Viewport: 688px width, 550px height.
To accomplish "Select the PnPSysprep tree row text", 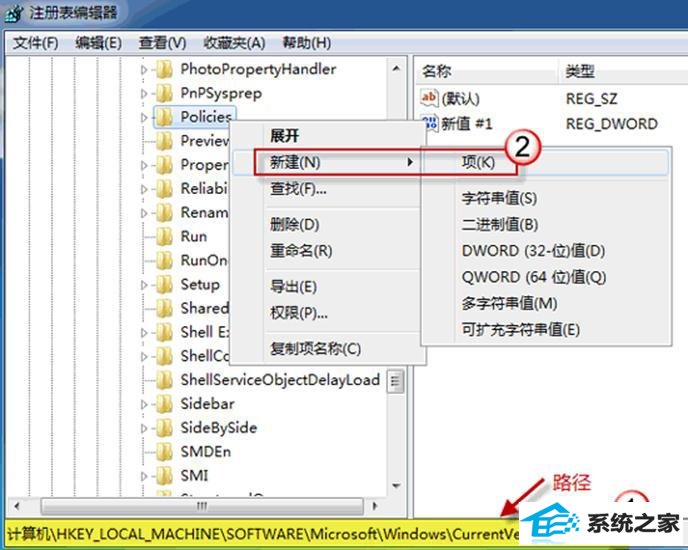I will (221, 93).
